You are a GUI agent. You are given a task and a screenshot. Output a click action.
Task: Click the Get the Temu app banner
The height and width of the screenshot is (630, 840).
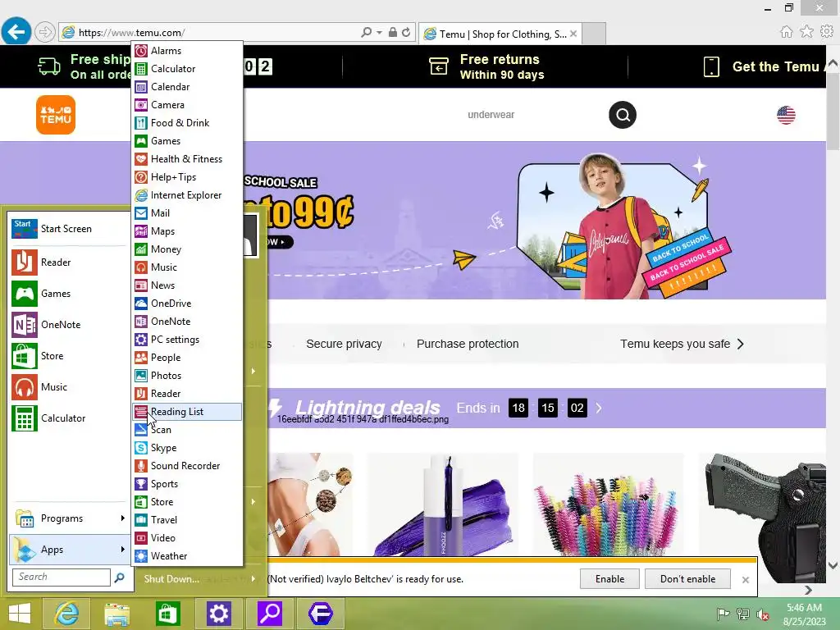click(763, 66)
